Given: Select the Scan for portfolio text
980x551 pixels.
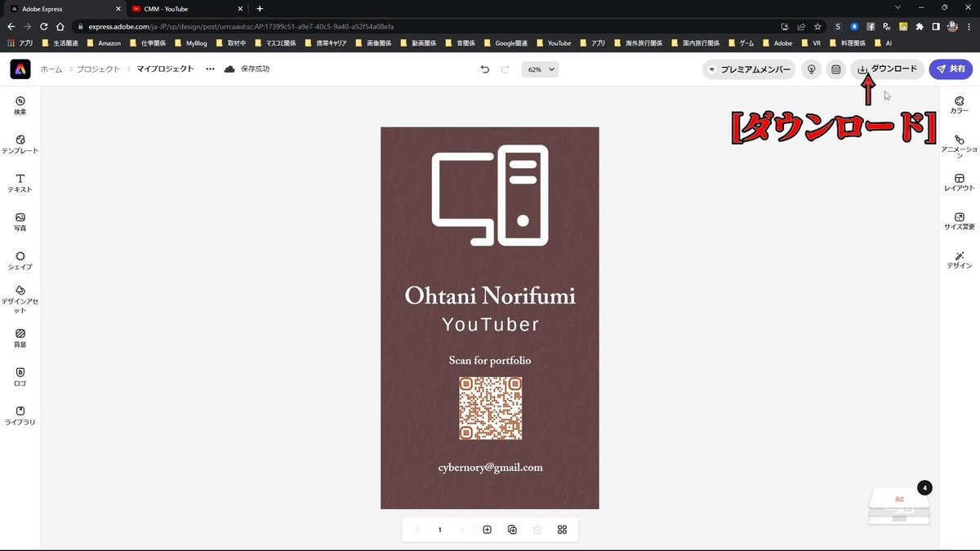Looking at the screenshot, I should (490, 360).
